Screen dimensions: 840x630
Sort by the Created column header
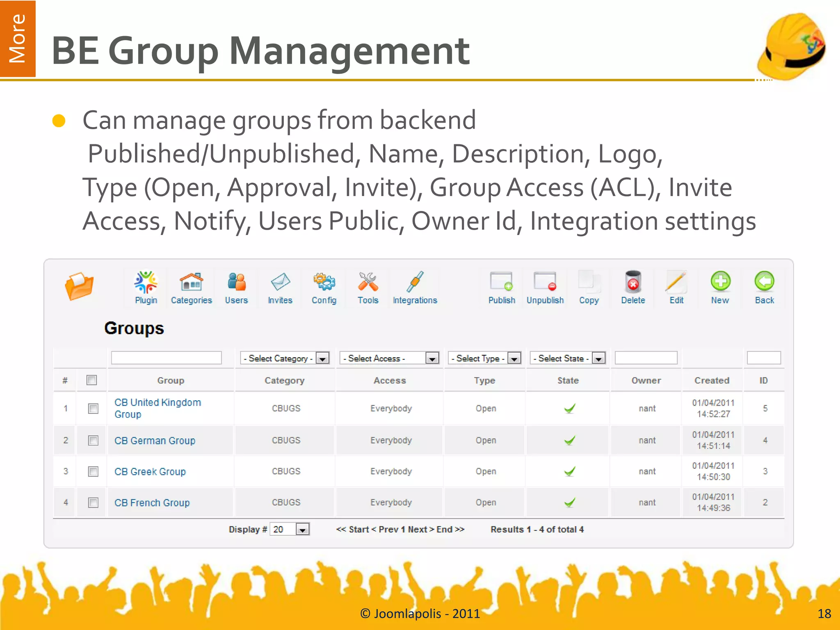coord(712,381)
